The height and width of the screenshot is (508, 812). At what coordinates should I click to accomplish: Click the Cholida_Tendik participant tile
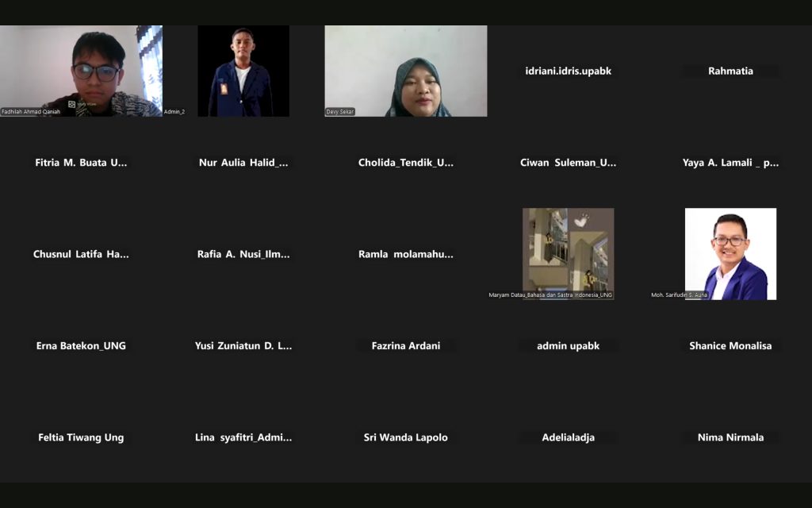406,163
